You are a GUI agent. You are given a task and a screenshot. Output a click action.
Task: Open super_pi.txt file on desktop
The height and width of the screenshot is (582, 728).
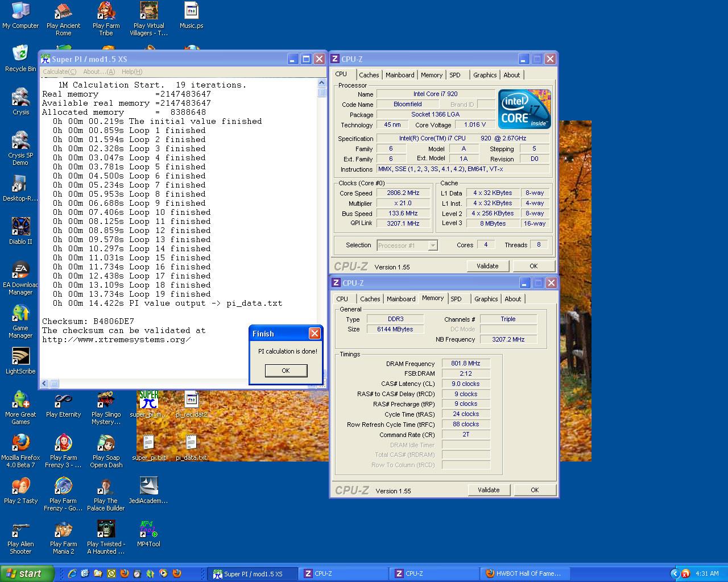(x=148, y=448)
